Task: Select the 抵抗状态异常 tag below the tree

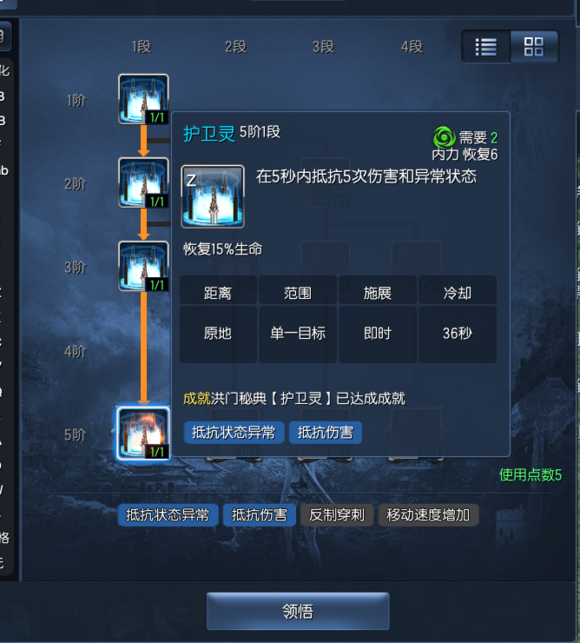Action: tap(167, 515)
